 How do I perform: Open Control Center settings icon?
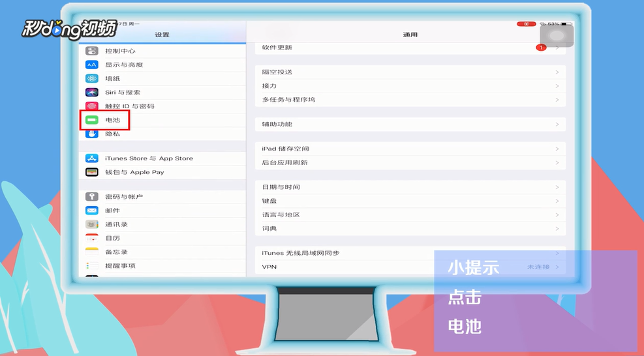click(x=91, y=51)
